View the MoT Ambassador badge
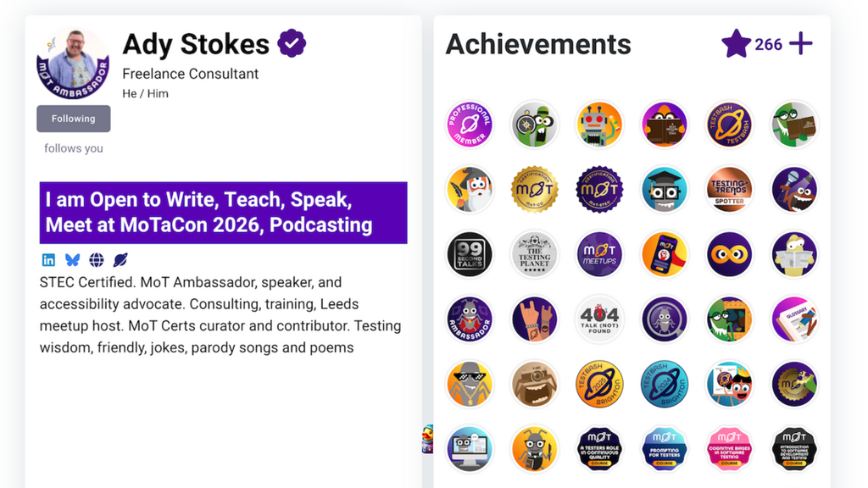The height and width of the screenshot is (488, 868). (470, 319)
